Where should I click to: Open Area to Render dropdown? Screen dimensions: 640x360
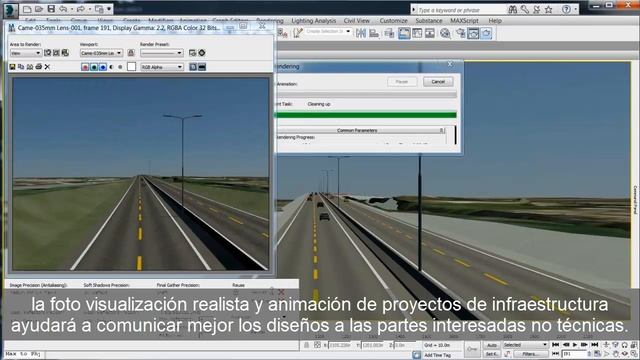tap(25, 53)
